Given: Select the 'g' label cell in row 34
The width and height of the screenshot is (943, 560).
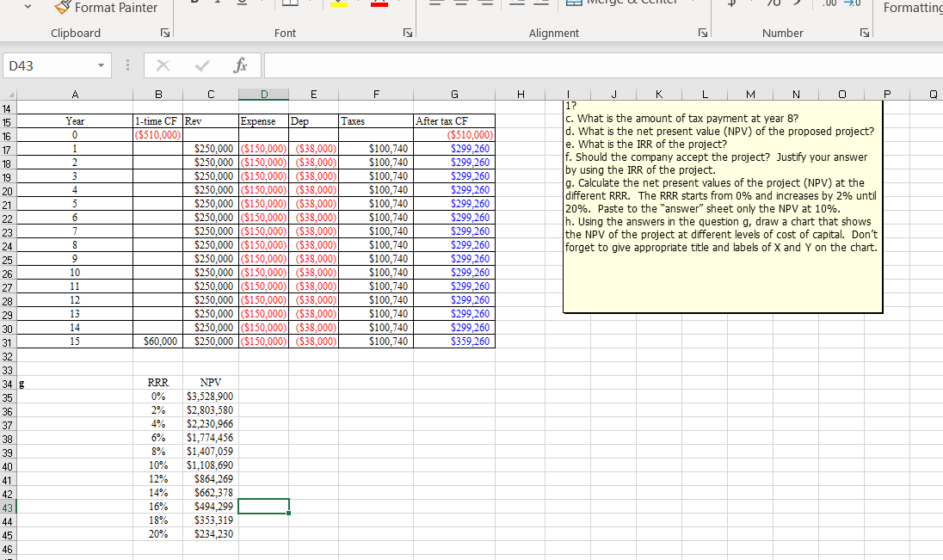Looking at the screenshot, I should point(75,383).
